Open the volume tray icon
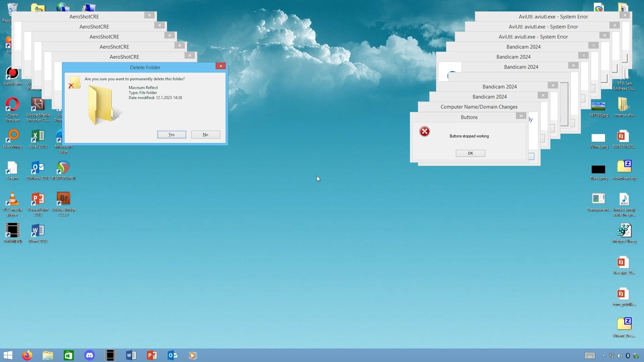The width and height of the screenshot is (644, 362). (620, 356)
